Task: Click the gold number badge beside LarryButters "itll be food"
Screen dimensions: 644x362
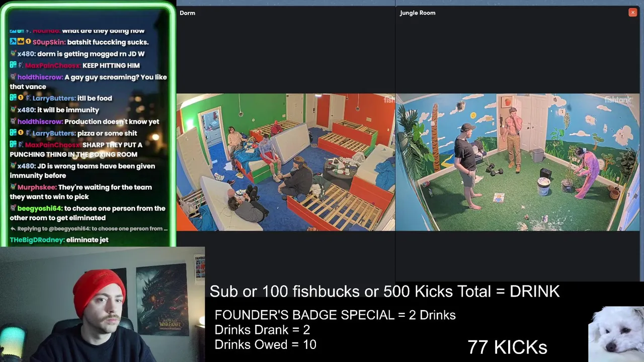Action: pos(21,99)
